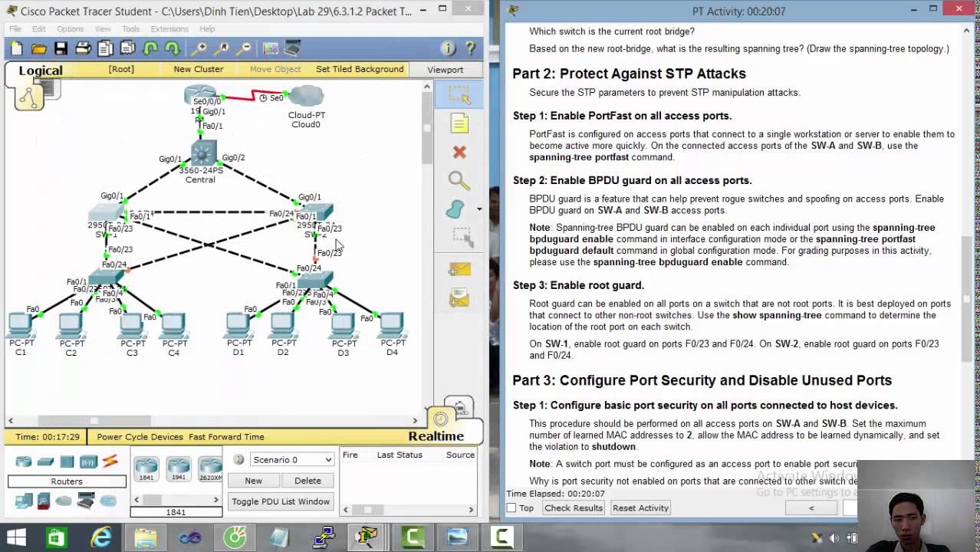
Task: Click the Redo green arrow icon
Action: click(173, 48)
